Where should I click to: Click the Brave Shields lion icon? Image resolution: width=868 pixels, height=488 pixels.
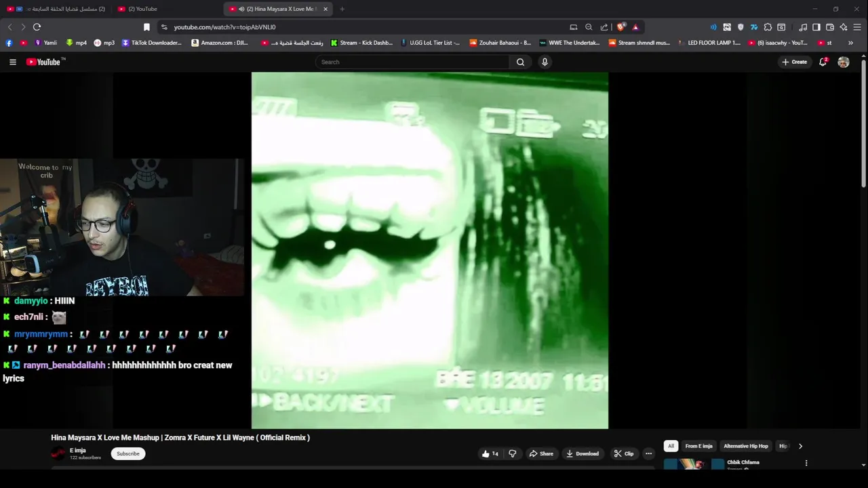(620, 27)
